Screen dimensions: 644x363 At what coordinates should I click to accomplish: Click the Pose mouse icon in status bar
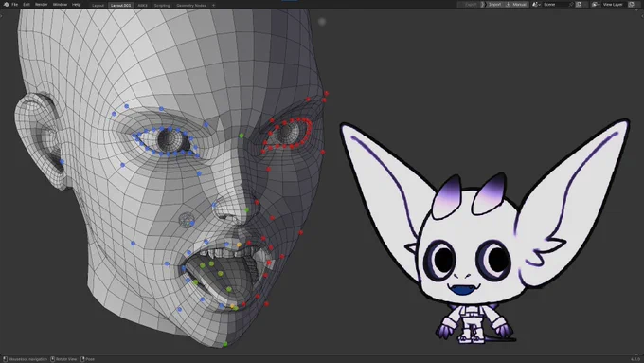click(x=82, y=359)
